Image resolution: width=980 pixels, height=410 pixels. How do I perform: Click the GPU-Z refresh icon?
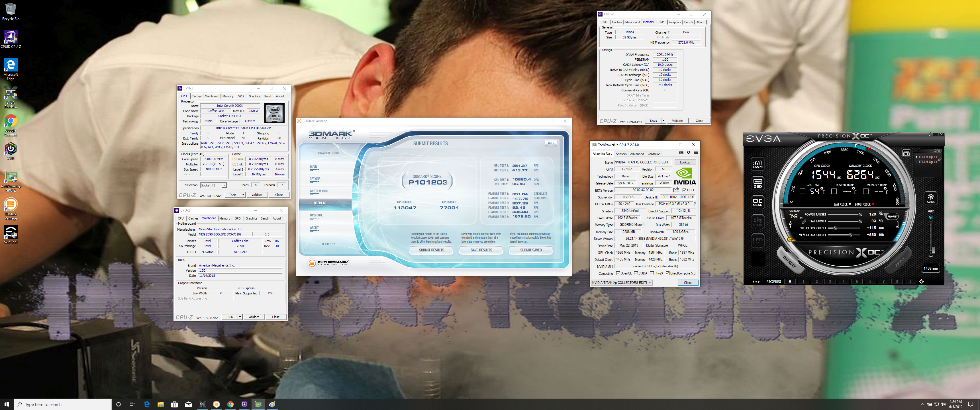coord(688,153)
